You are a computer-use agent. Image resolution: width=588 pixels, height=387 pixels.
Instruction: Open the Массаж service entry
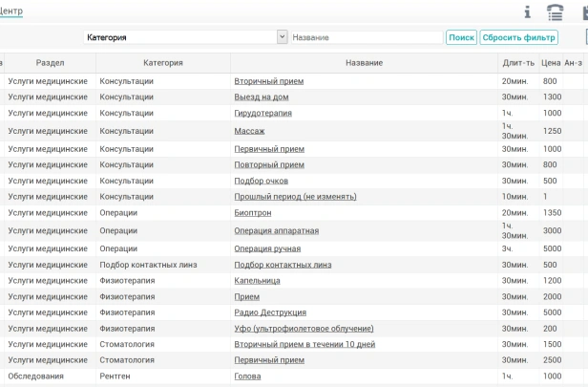(249, 130)
